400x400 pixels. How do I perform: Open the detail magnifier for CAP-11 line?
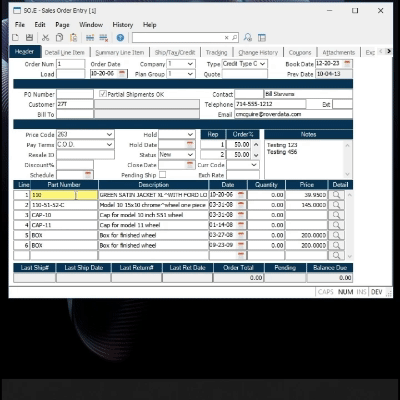click(x=336, y=225)
